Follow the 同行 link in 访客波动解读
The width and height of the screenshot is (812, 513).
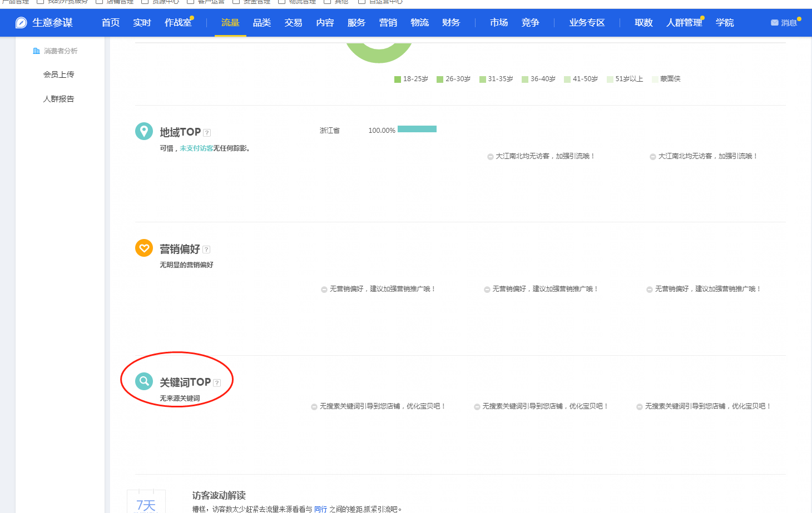point(320,509)
